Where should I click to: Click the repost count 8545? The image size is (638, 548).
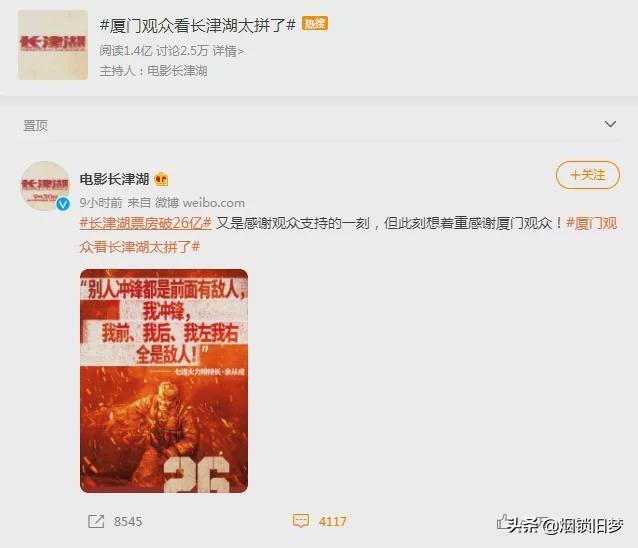click(128, 522)
